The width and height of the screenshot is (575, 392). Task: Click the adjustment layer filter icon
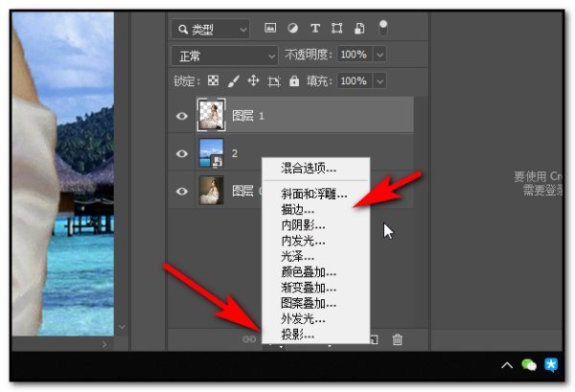tap(292, 28)
